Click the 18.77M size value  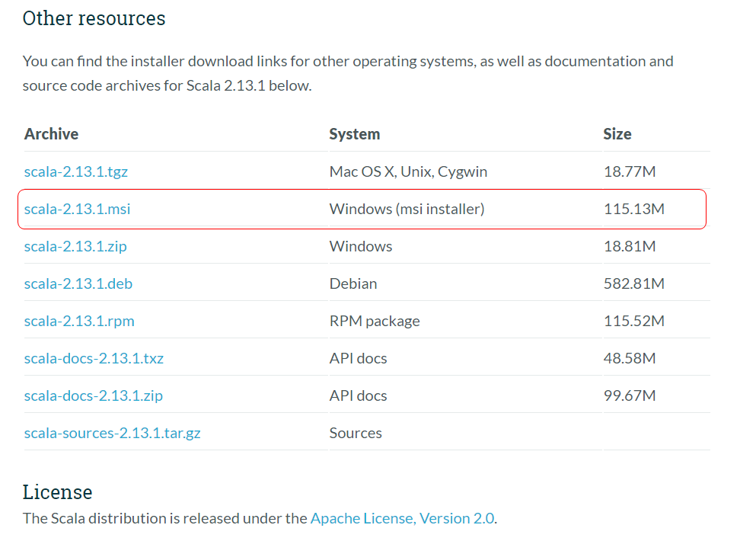630,171
